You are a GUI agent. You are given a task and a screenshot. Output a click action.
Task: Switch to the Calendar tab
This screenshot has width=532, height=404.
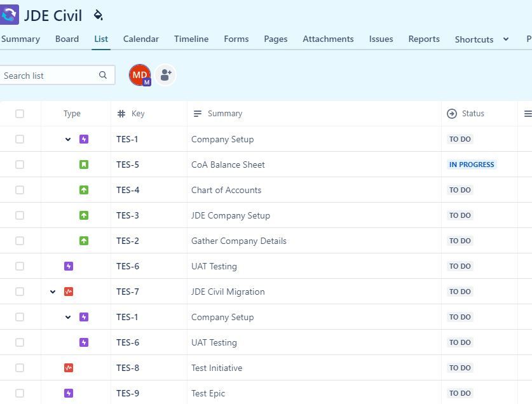tap(141, 39)
